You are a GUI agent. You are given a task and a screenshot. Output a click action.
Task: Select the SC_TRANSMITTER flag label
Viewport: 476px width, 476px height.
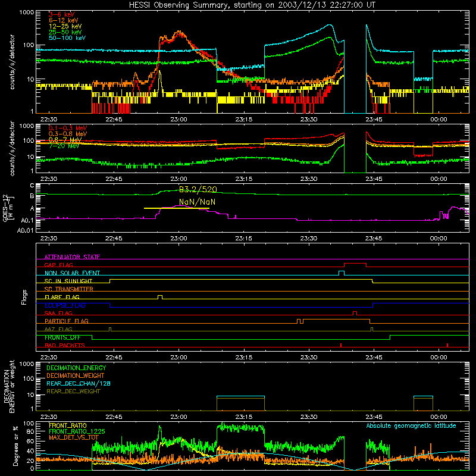69,289
